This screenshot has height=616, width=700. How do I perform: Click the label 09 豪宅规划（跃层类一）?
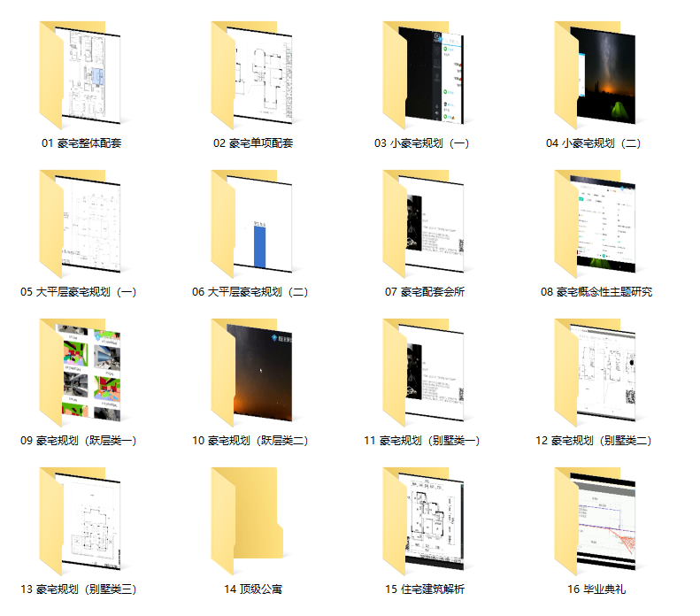click(x=79, y=441)
